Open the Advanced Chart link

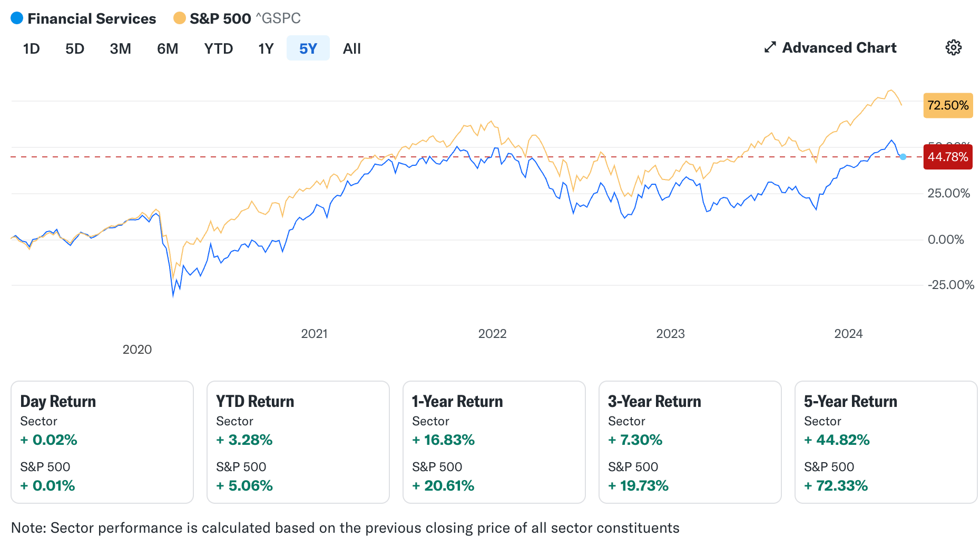point(839,47)
